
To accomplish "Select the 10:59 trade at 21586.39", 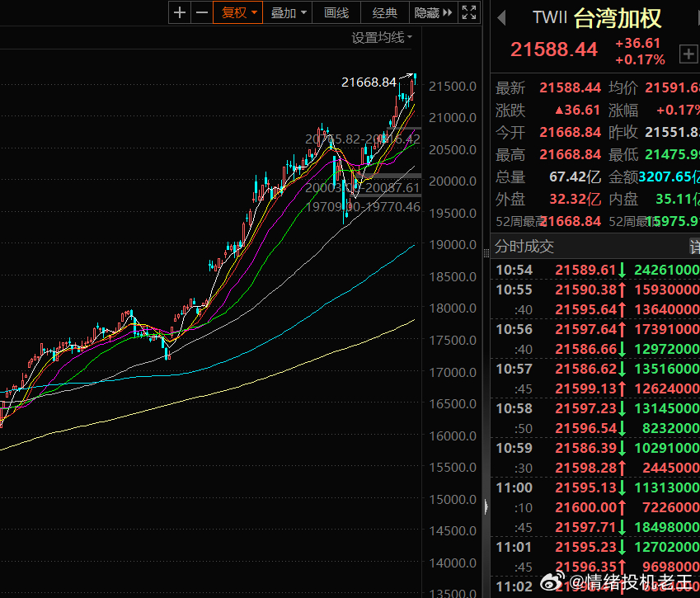I will (x=595, y=448).
